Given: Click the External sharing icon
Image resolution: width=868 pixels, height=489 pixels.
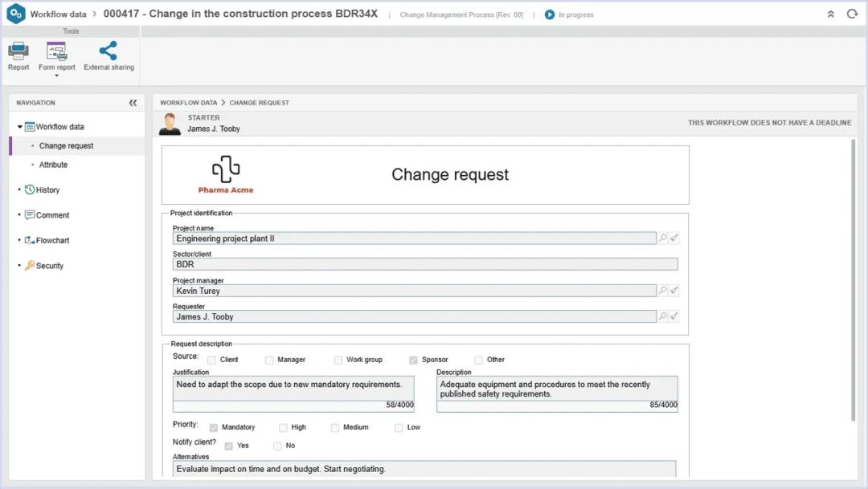Looking at the screenshot, I should coord(108,51).
